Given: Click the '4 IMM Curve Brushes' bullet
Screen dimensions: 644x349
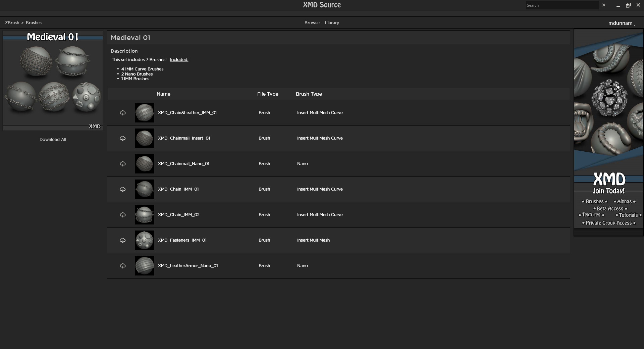Looking at the screenshot, I should pyautogui.click(x=142, y=69).
